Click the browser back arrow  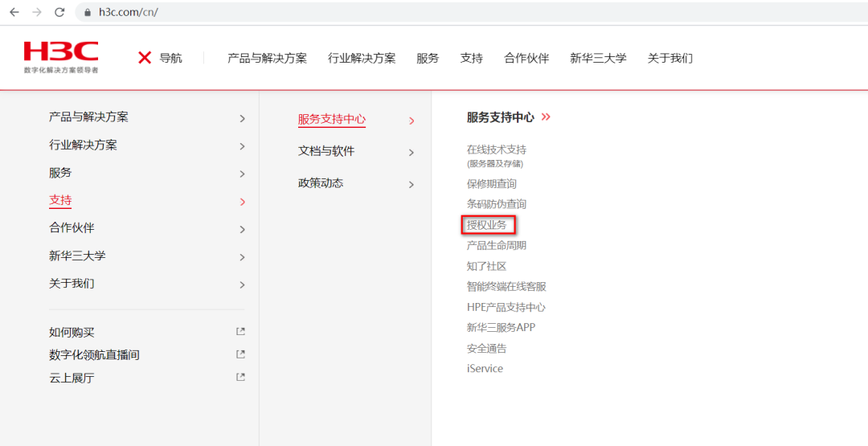coord(14,12)
